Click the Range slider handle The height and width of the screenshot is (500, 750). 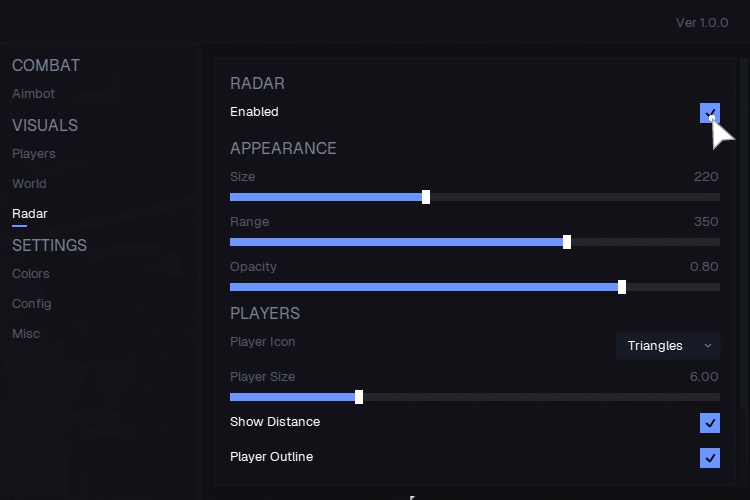click(x=567, y=242)
